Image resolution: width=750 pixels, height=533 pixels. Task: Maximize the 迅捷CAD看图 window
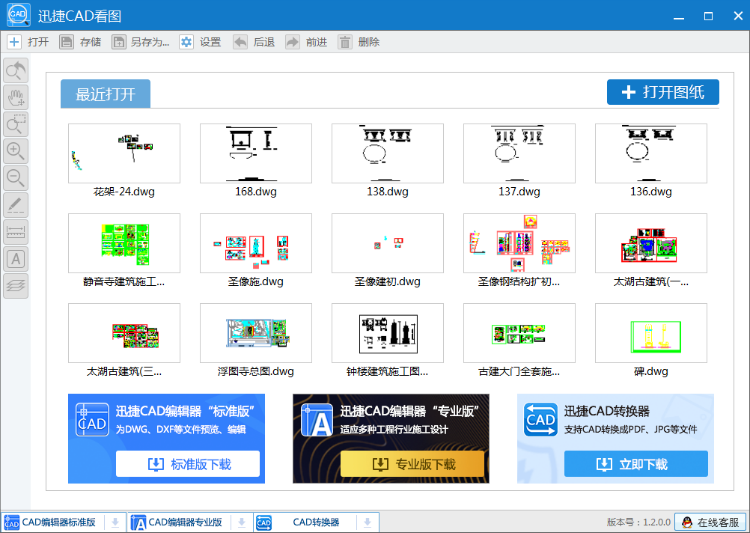point(708,16)
